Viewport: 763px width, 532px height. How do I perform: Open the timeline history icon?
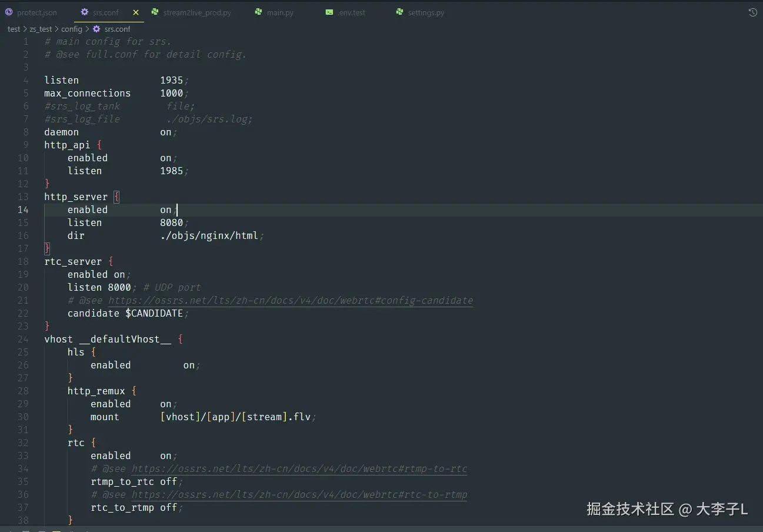coord(752,12)
